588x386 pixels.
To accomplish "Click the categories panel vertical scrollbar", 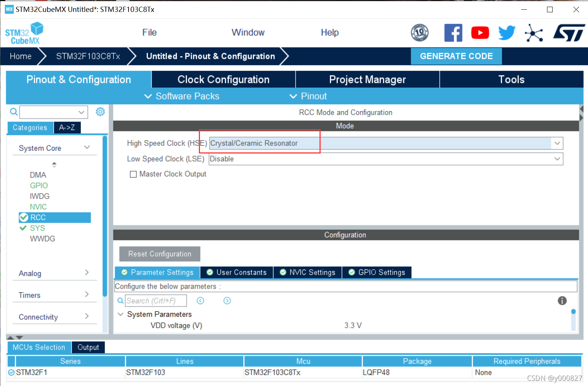I will 105,216.
